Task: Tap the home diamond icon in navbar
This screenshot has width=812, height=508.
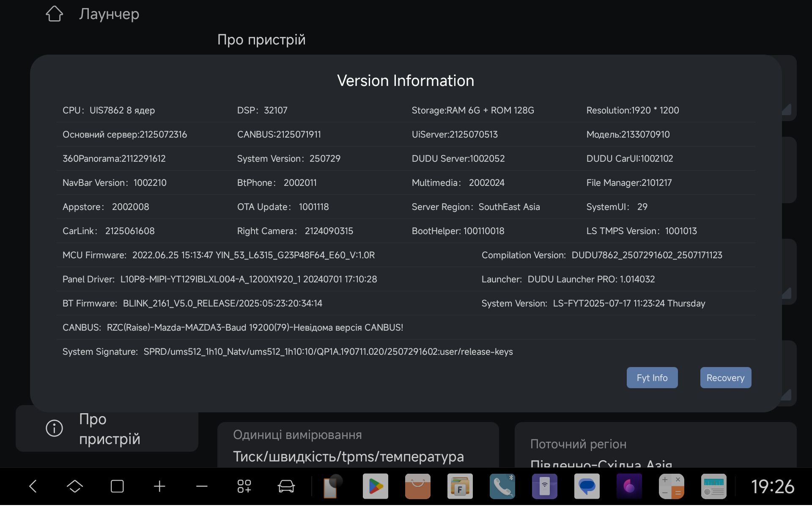Action: point(75,486)
